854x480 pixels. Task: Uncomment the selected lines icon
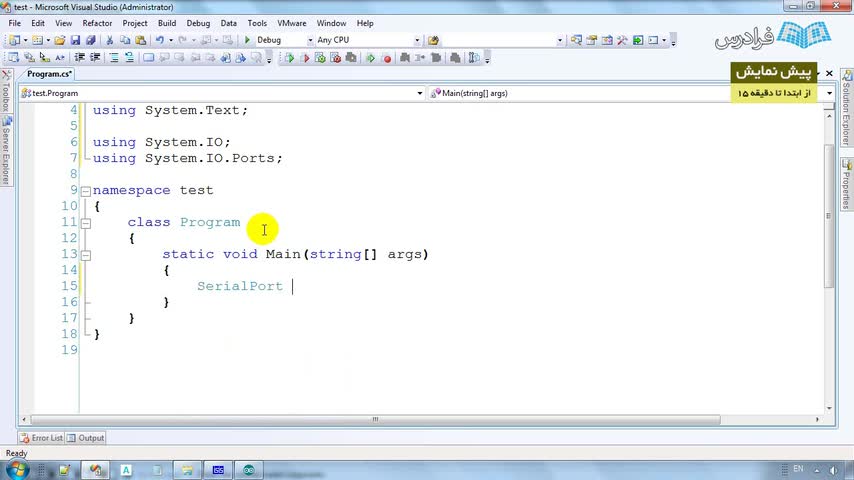point(129,58)
